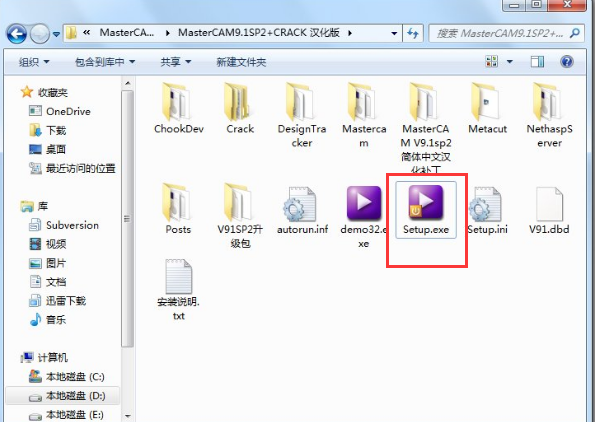Select the autorun.inf file
This screenshot has width=596, height=422.
[303, 210]
